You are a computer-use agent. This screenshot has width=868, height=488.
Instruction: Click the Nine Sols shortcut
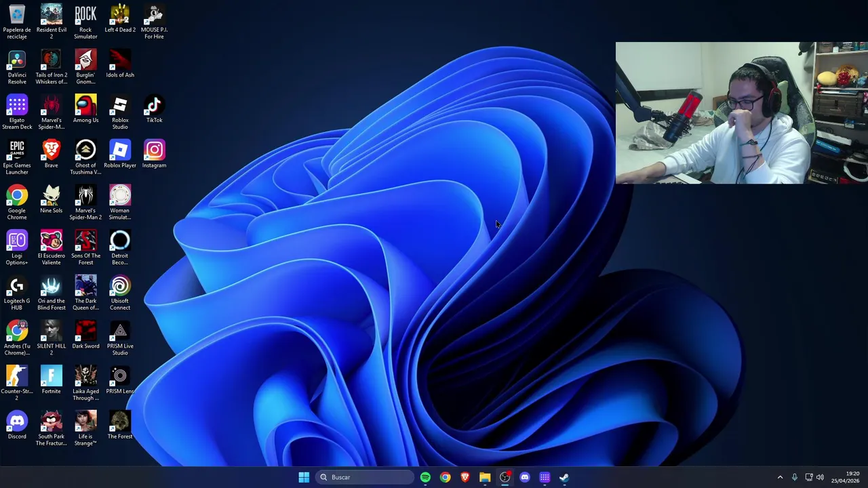pos(52,199)
